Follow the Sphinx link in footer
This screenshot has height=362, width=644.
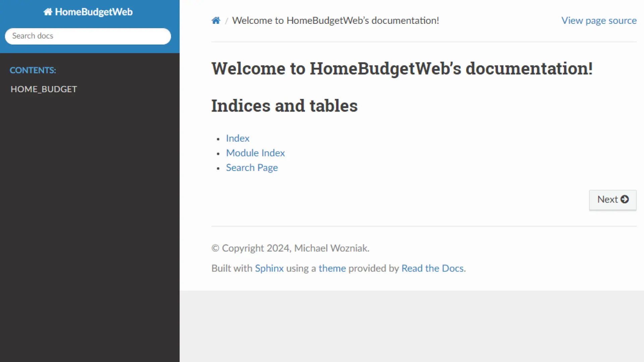(269, 268)
